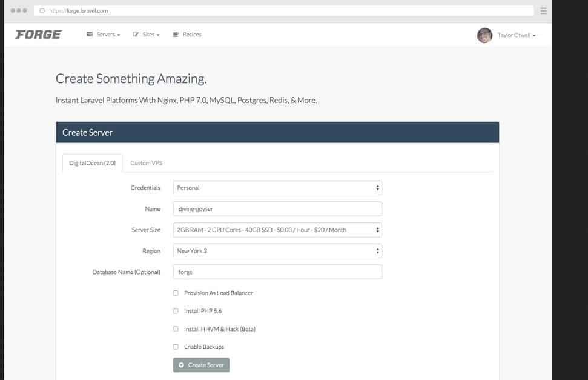The image size is (588, 380).
Task: Expand the Taylor Otwell user menu
Action: pos(516,35)
